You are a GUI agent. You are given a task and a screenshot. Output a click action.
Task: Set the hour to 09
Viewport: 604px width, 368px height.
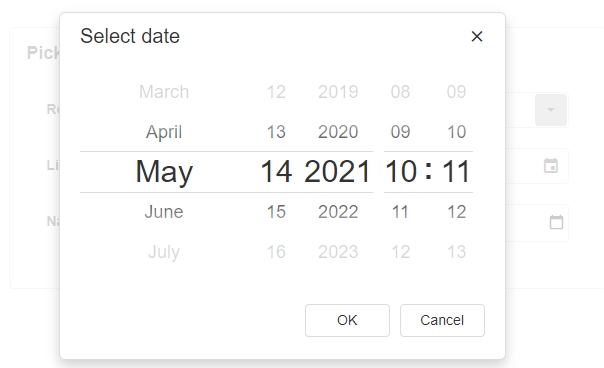click(400, 132)
